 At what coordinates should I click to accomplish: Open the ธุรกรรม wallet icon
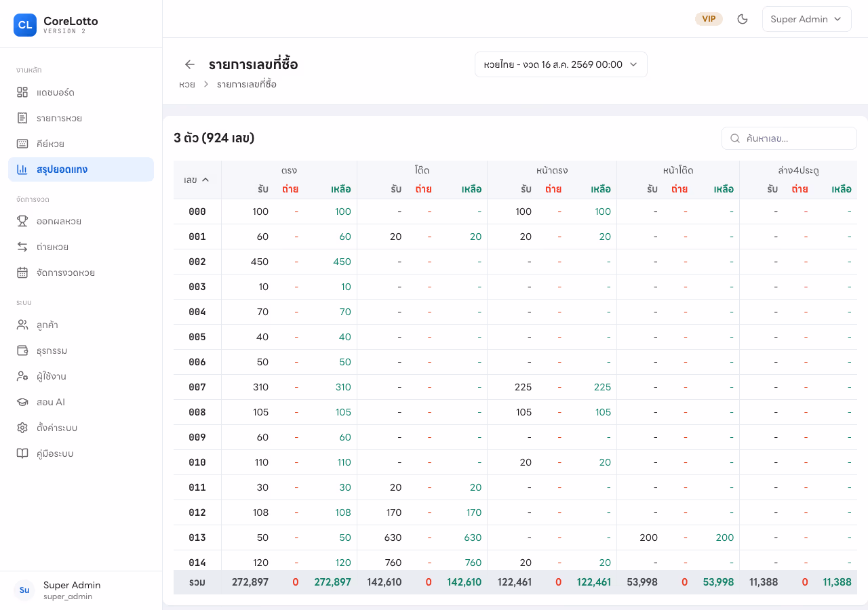pos(22,350)
